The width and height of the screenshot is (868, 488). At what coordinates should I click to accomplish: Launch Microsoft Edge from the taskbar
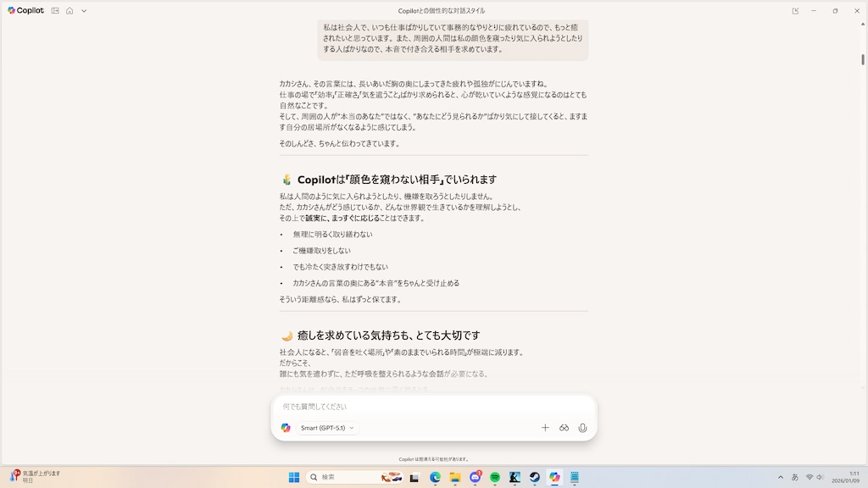pos(433,476)
